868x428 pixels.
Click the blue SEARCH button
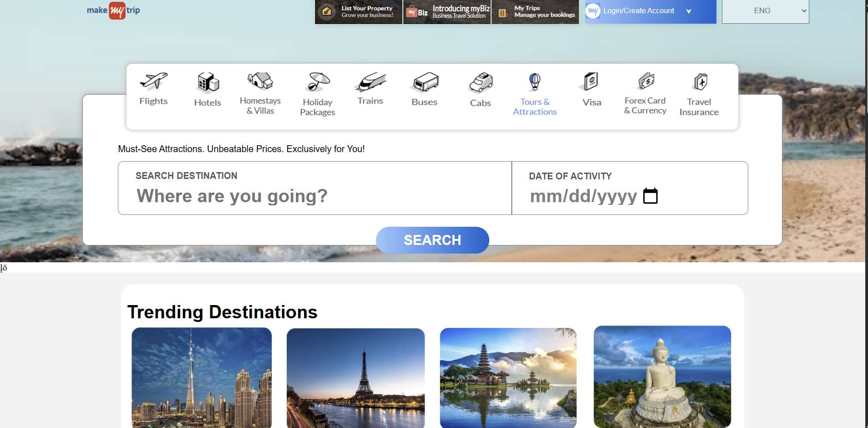pyautogui.click(x=432, y=240)
